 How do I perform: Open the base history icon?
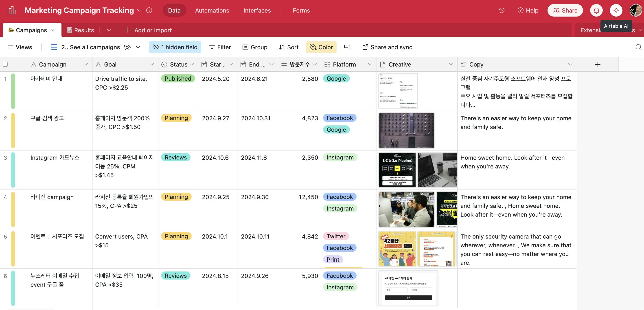click(502, 11)
